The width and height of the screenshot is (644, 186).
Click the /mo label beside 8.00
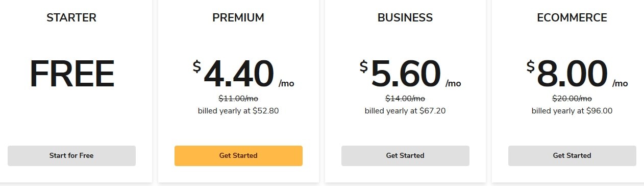point(620,83)
